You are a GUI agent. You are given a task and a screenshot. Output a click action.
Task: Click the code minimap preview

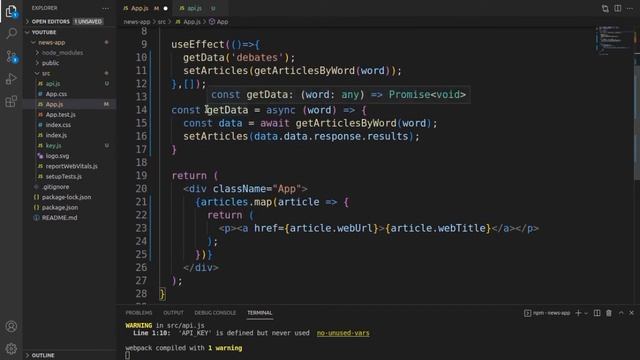[x=614, y=40]
